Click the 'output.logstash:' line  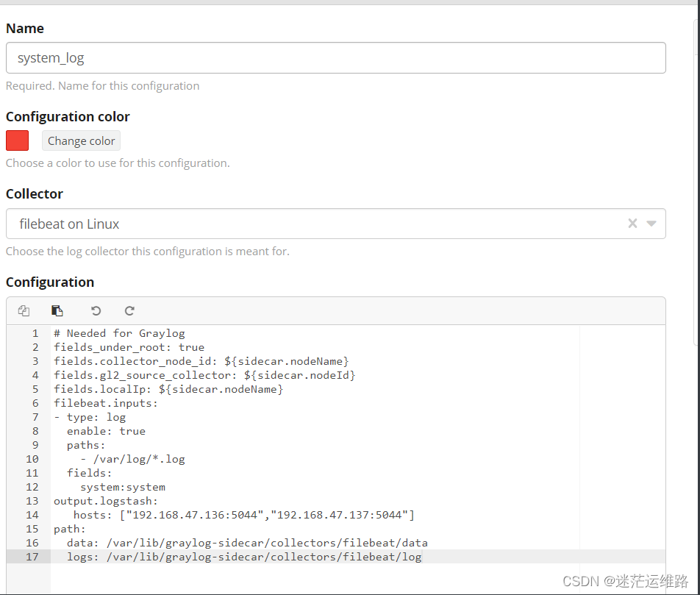coord(106,501)
